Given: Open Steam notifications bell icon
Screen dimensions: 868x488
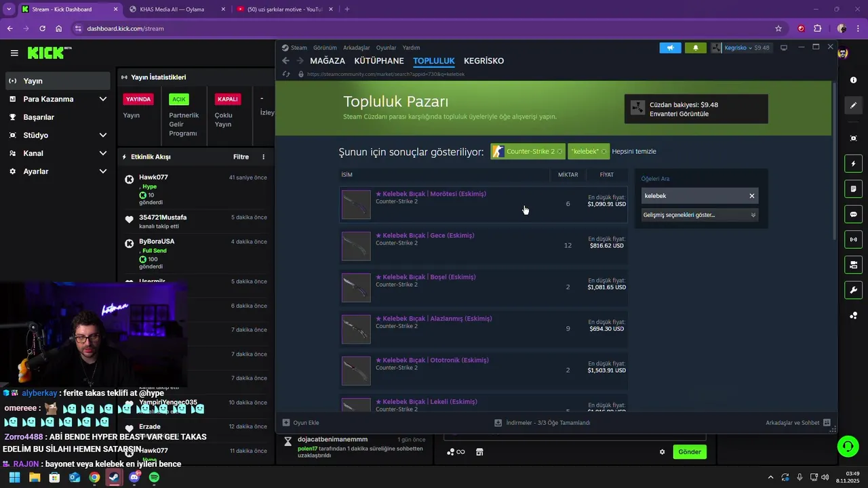Looking at the screenshot, I should (x=695, y=48).
